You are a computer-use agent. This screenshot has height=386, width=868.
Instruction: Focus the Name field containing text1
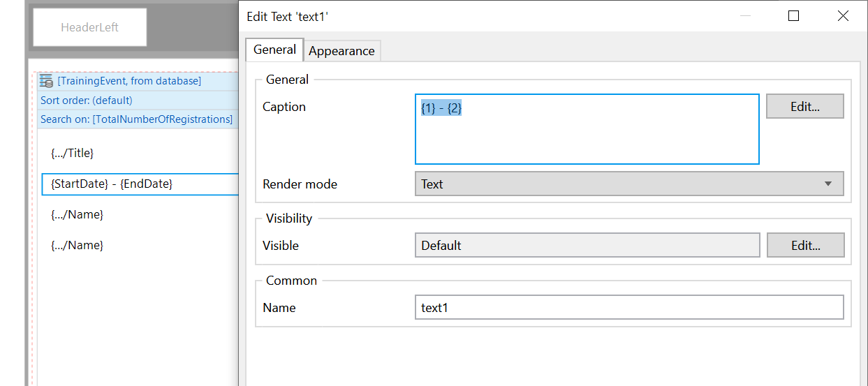[x=628, y=308]
